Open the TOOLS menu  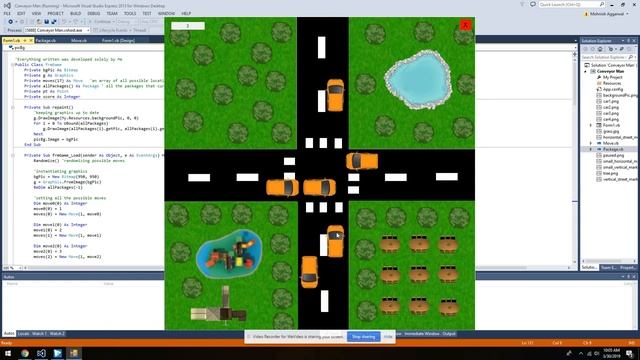click(130, 13)
